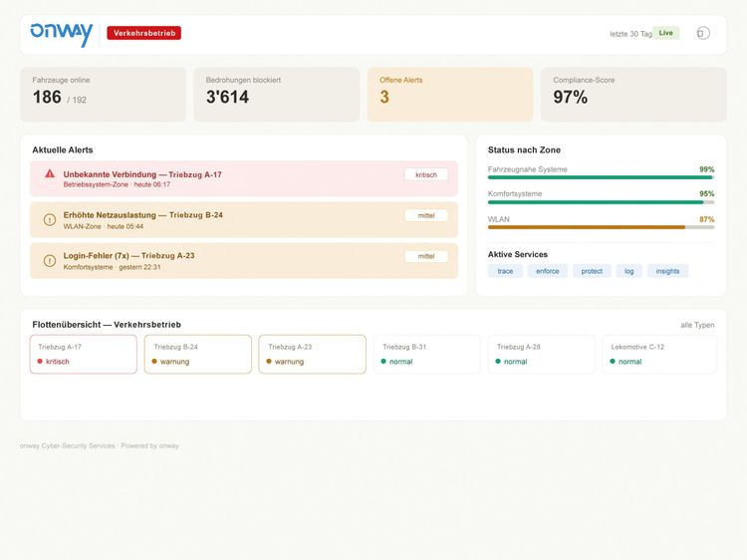
Task: Click the WLAN 87% progress bar
Action: pyautogui.click(x=601, y=227)
